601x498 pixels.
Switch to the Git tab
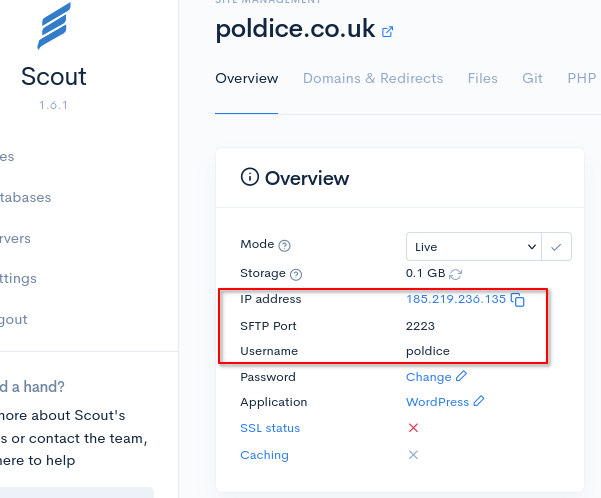click(x=532, y=78)
